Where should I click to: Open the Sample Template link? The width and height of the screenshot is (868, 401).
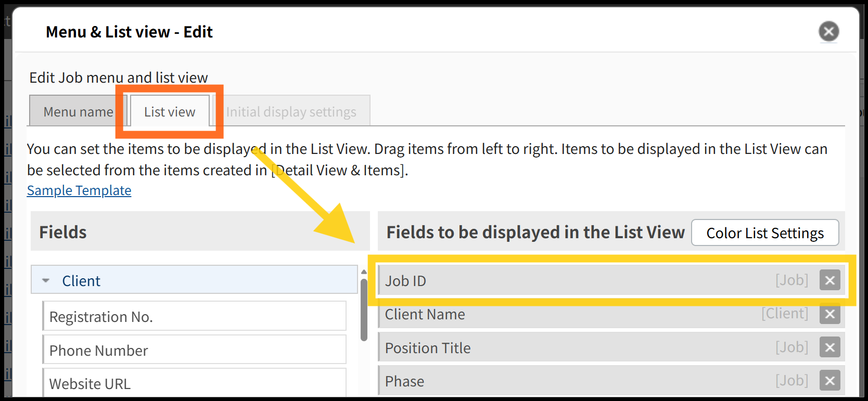(x=79, y=190)
